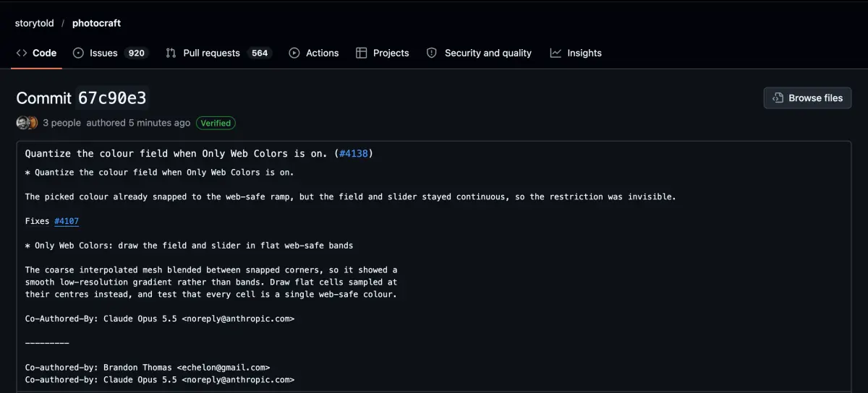868x393 pixels.
Task: Click the Insights graph icon
Action: coord(556,53)
